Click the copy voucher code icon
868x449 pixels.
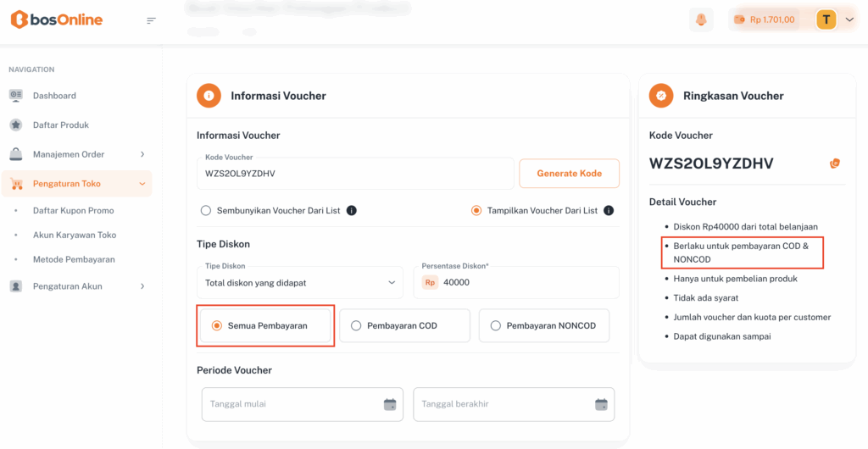(835, 164)
